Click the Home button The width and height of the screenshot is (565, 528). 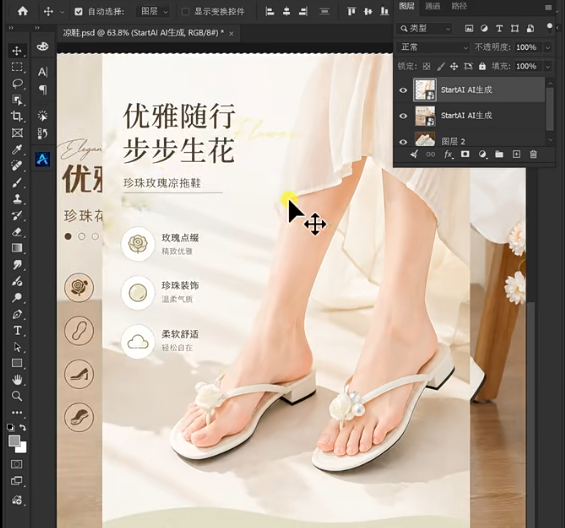click(23, 12)
